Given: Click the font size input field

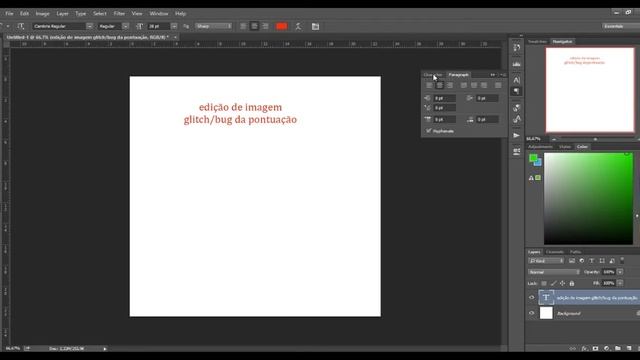Looking at the screenshot, I should [x=159, y=26].
